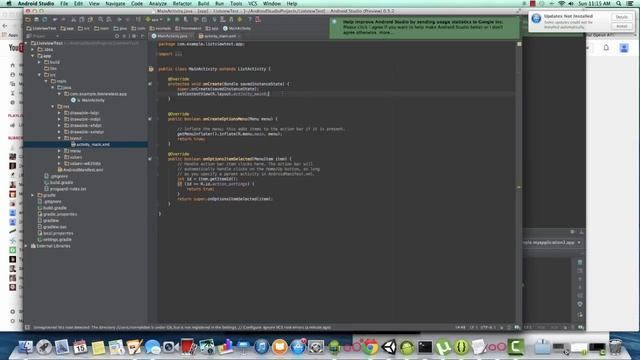
Task: Open uTorrent from the Dock
Action: click(x=443, y=347)
